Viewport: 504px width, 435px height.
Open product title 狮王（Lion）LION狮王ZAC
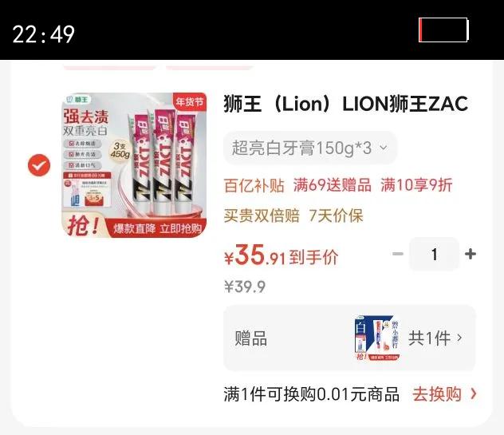coord(345,104)
